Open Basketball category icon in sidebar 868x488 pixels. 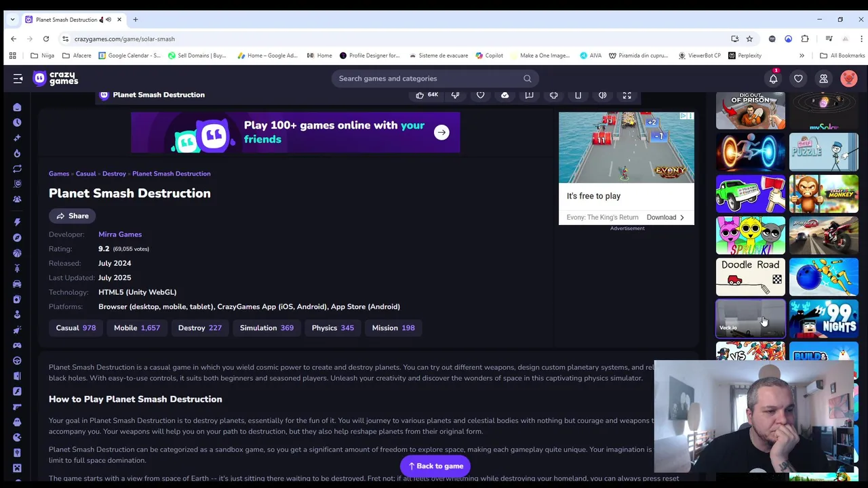[x=17, y=253]
